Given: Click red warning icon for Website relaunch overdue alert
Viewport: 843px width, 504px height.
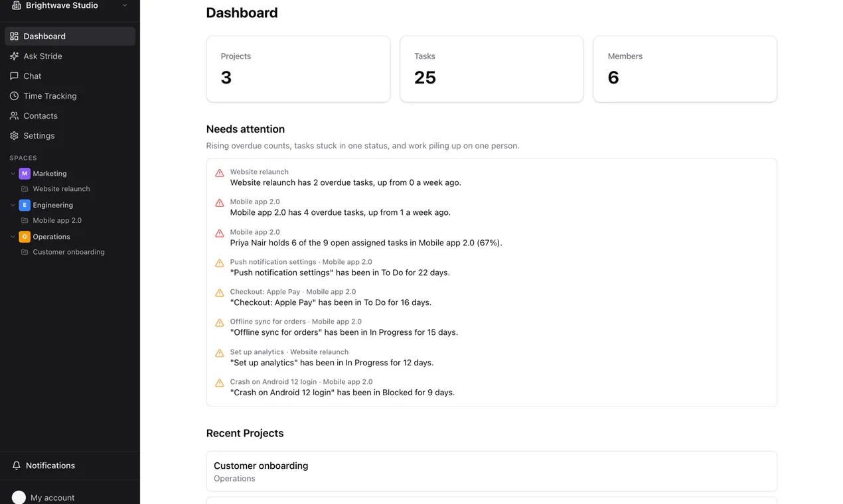Looking at the screenshot, I should click(x=220, y=173).
